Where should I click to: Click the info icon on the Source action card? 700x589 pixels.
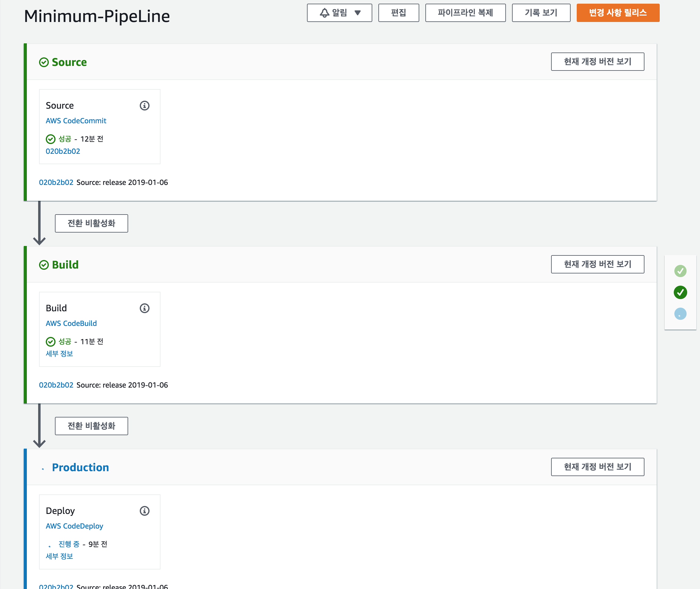coord(144,106)
